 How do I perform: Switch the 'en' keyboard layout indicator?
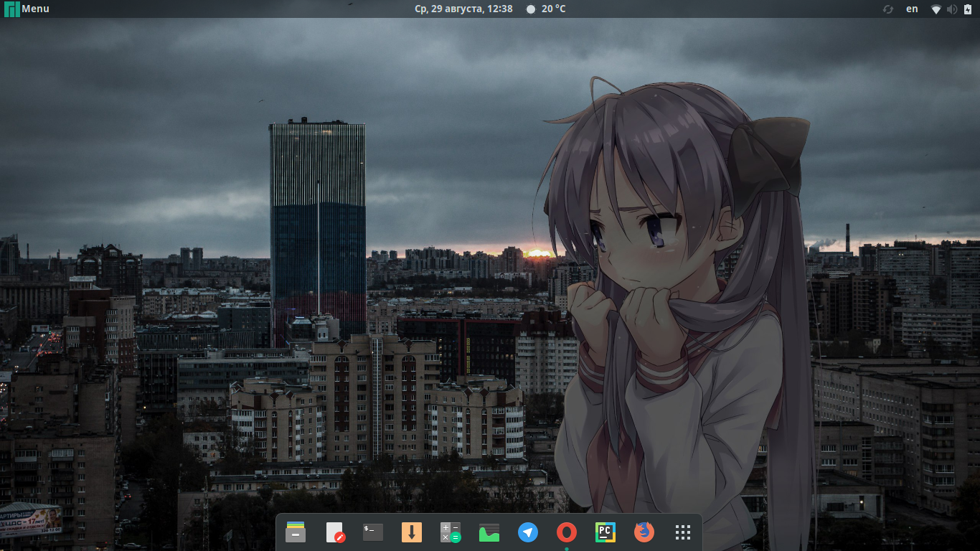[912, 9]
